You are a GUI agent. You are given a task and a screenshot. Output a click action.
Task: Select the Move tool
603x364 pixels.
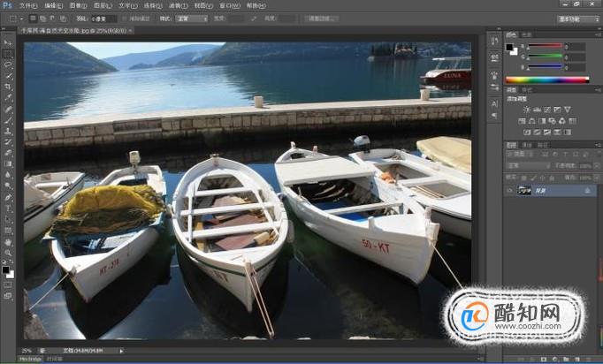tap(8, 42)
